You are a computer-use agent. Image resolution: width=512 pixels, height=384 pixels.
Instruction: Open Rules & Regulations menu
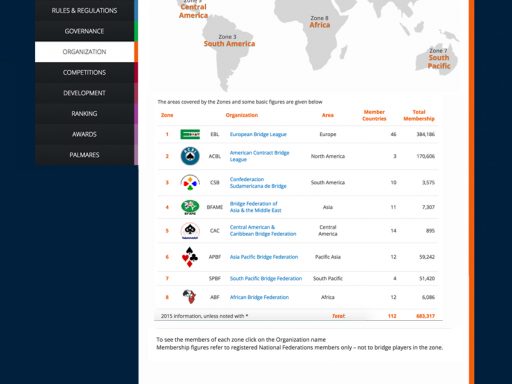pos(84,11)
